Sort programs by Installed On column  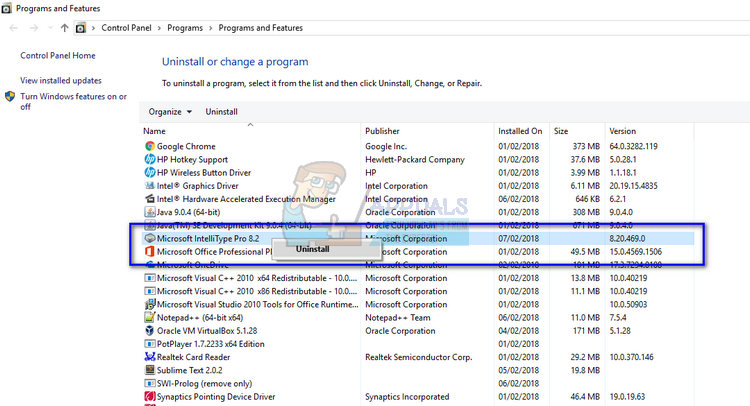pyautogui.click(x=520, y=131)
